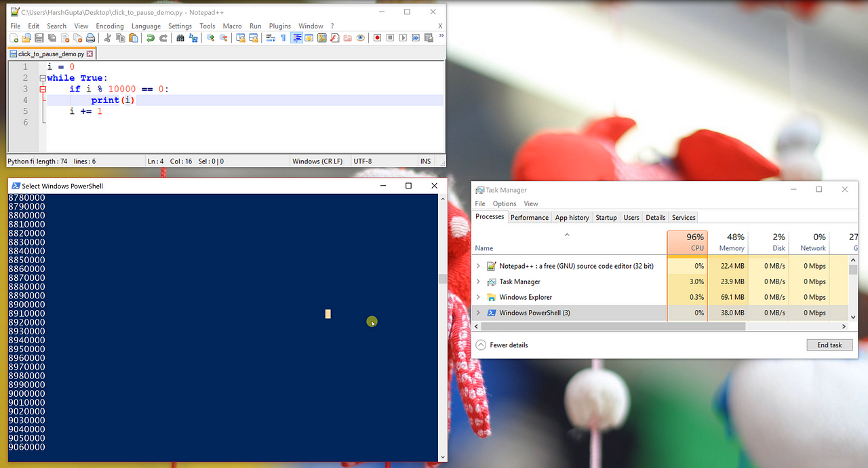
Task: Toggle Synchronize Horizontal Scrolling in Notepad++
Action: tap(253, 38)
